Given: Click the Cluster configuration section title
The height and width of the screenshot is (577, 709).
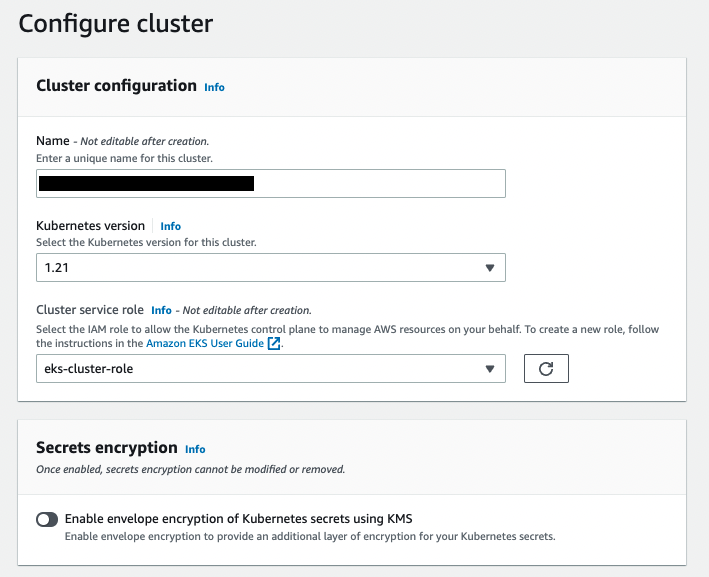Looking at the screenshot, I should click(x=116, y=85).
